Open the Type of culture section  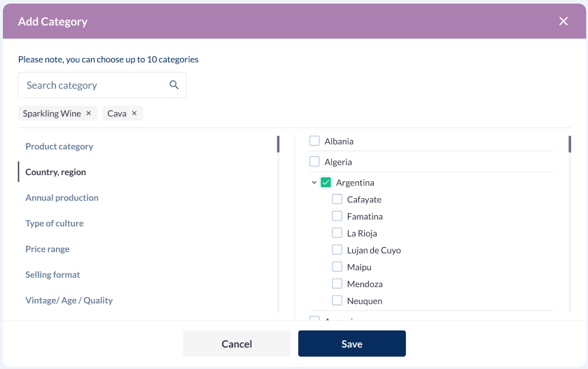(55, 223)
